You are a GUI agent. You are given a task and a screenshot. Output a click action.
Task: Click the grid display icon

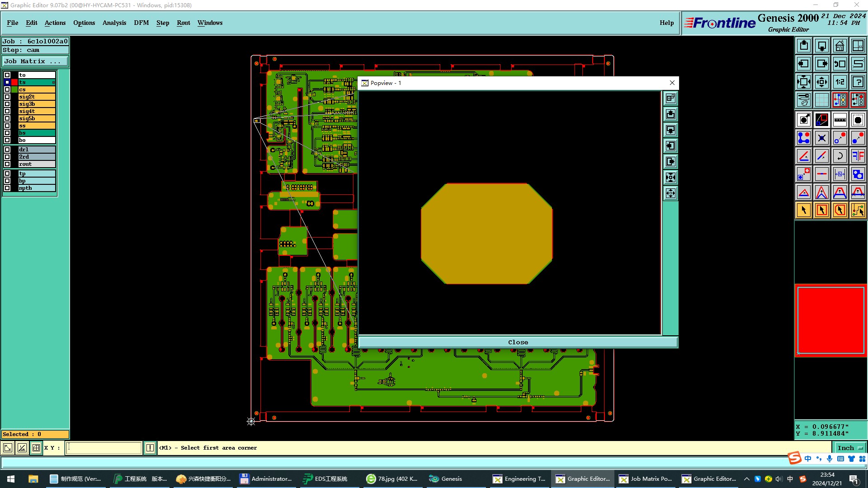(x=821, y=100)
